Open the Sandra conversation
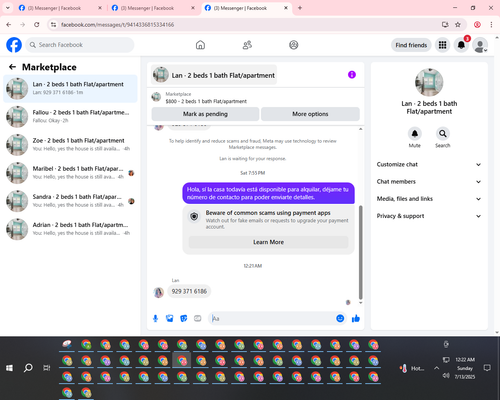 [x=70, y=201]
